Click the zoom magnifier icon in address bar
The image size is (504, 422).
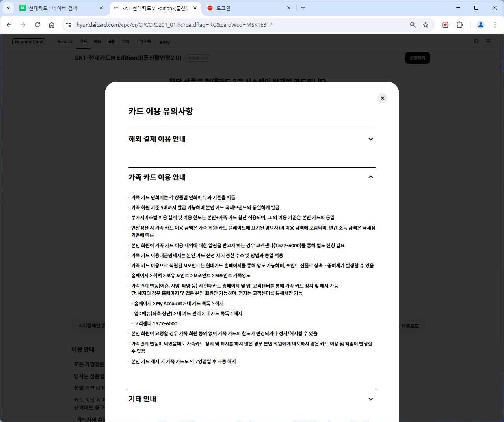pyautogui.click(x=413, y=25)
